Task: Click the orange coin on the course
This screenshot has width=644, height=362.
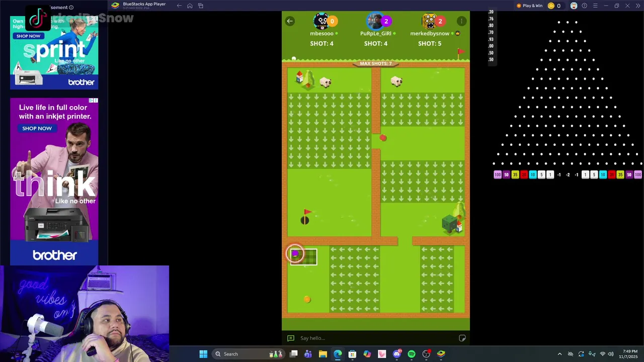Action: pos(307,300)
